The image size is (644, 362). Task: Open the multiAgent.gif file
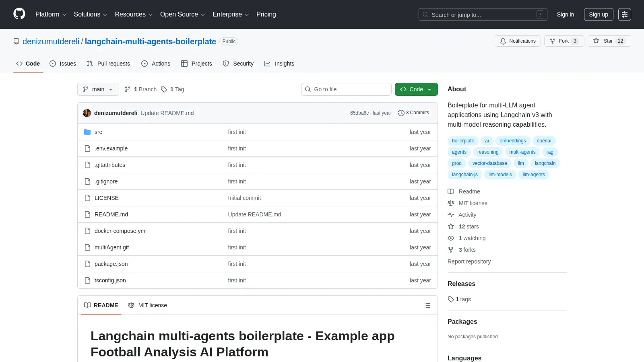111,247
